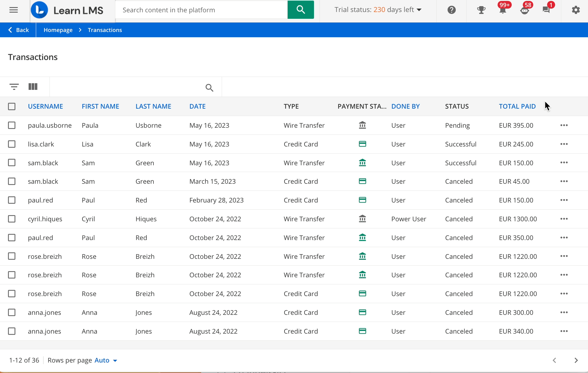This screenshot has height=373, width=588.
Task: Click the Hiques last name cell
Action: point(146,219)
